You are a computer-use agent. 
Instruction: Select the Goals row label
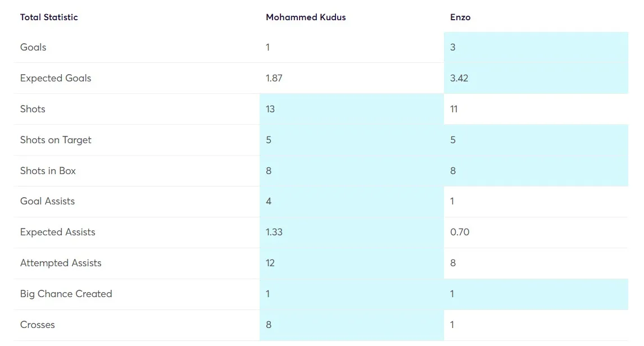33,47
